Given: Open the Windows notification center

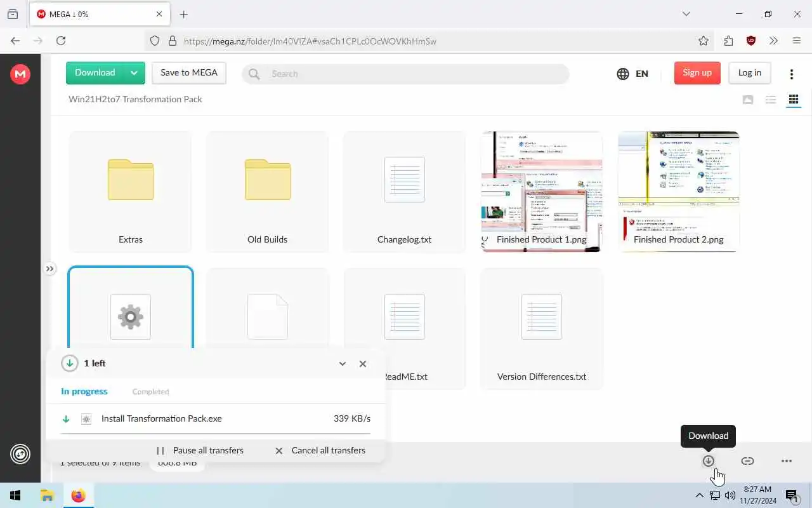Looking at the screenshot, I should coord(792,495).
